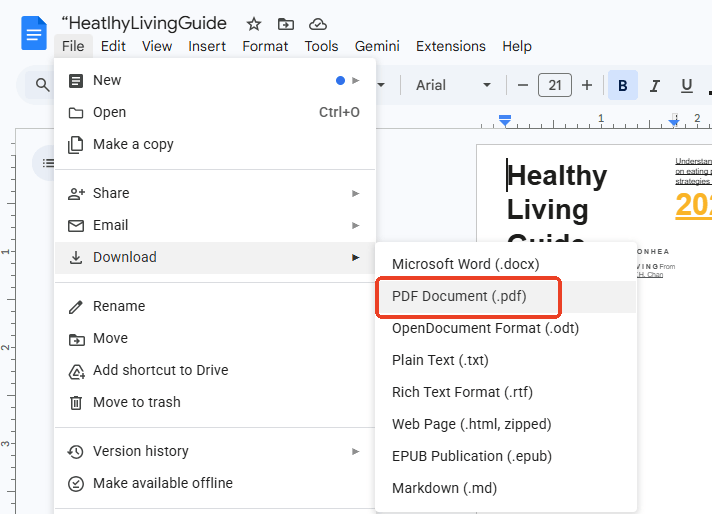The height and width of the screenshot is (514, 712).
Task: Expand the Download submenu
Action: [215, 257]
